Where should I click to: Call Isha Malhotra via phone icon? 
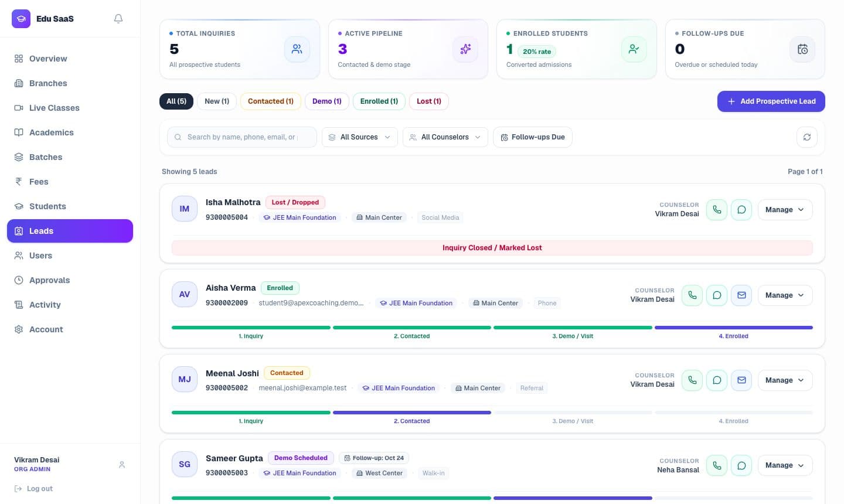717,210
